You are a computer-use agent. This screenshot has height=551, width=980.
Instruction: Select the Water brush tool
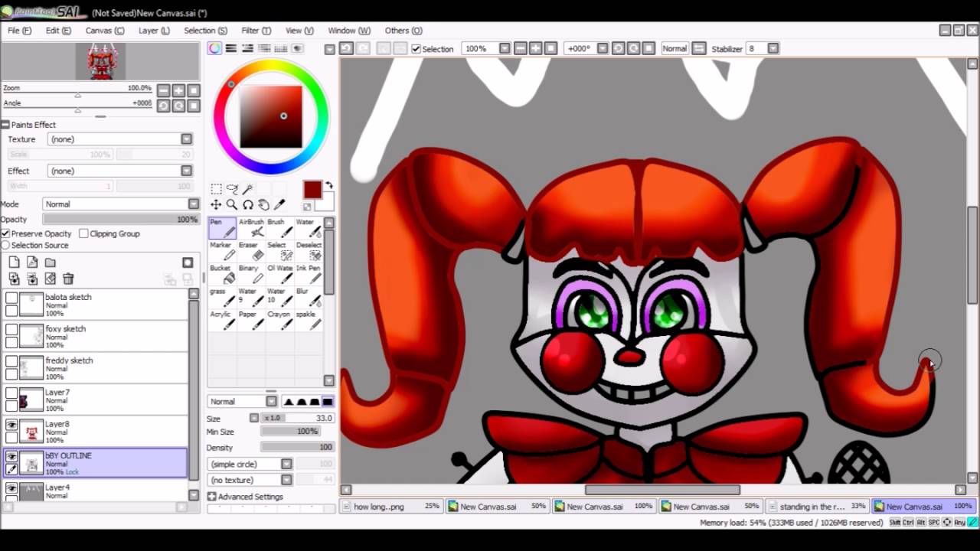(x=309, y=228)
